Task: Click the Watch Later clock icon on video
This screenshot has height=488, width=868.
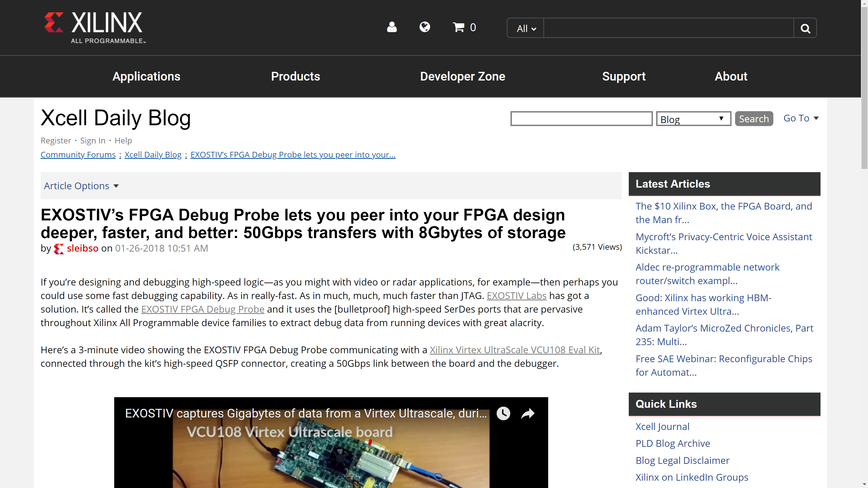Action: click(503, 413)
